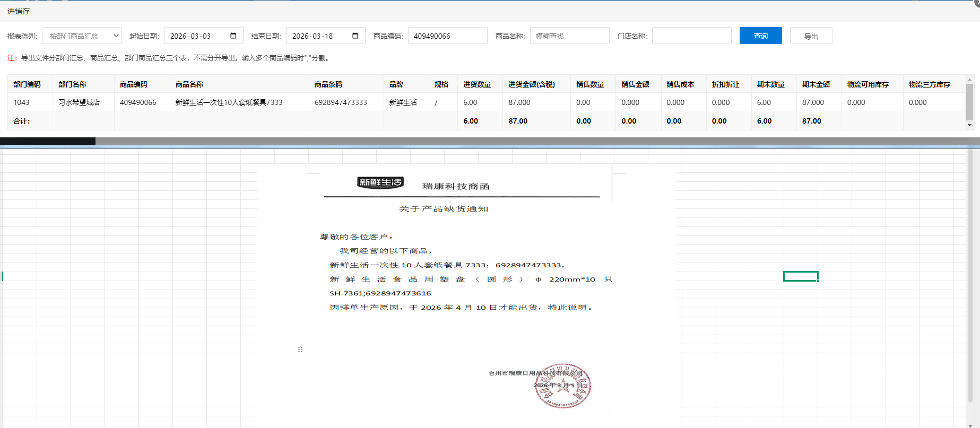Viewport: 980px width, 428px height.
Task: Click the table scrollbar up arrow
Action: click(x=969, y=80)
